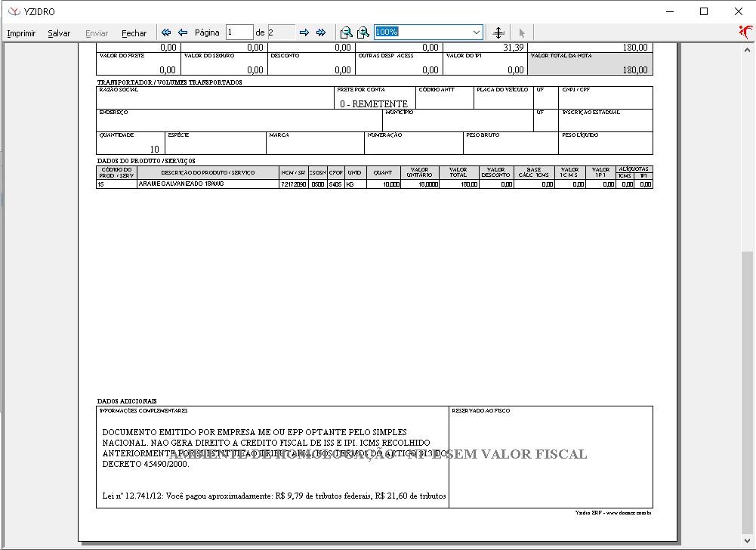756x550 pixels.
Task: Minimize the YZIDRO window
Action: tap(670, 11)
